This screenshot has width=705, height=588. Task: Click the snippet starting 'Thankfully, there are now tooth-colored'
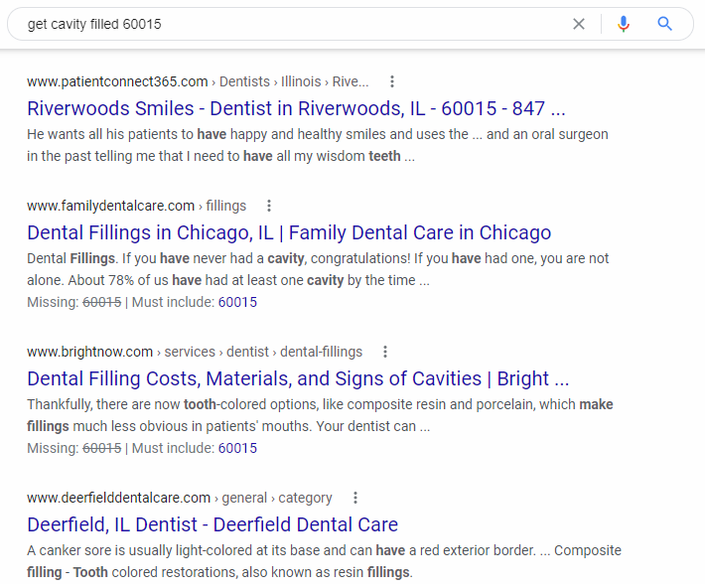320,415
